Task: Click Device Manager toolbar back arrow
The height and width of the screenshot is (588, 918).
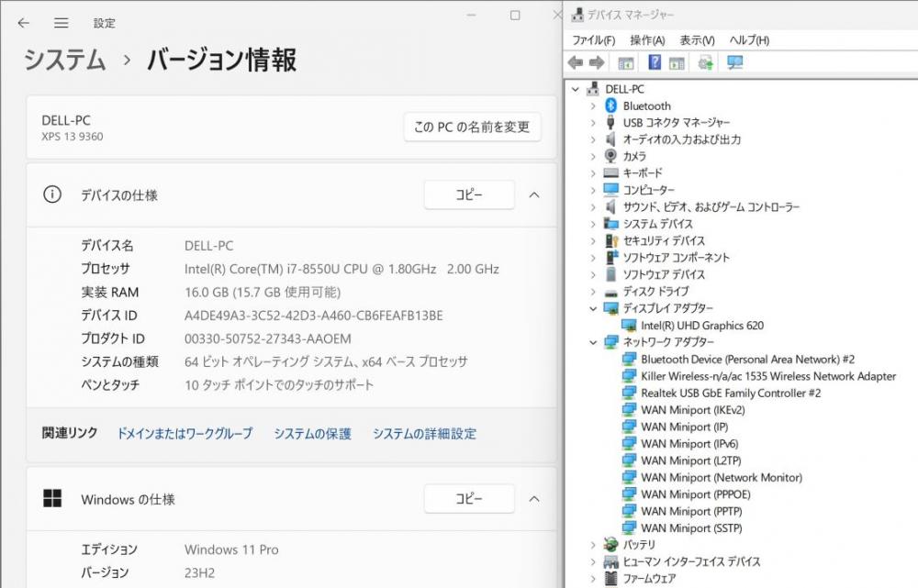Action: (x=576, y=62)
